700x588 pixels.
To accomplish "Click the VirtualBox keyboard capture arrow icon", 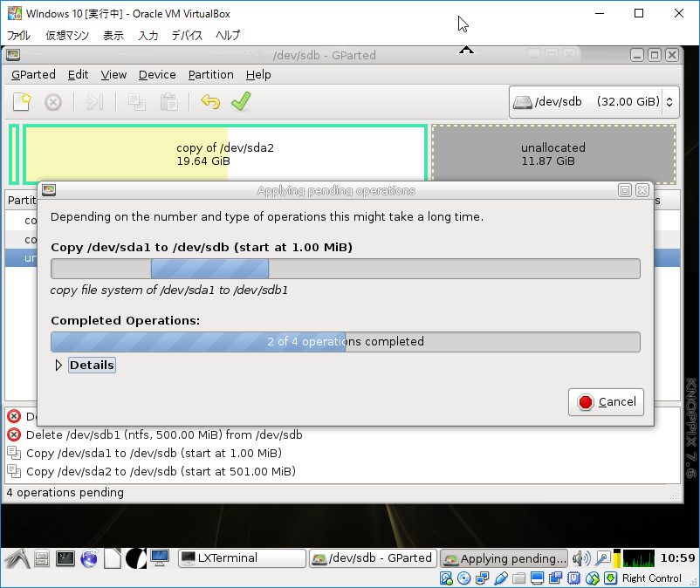I will coord(610,578).
